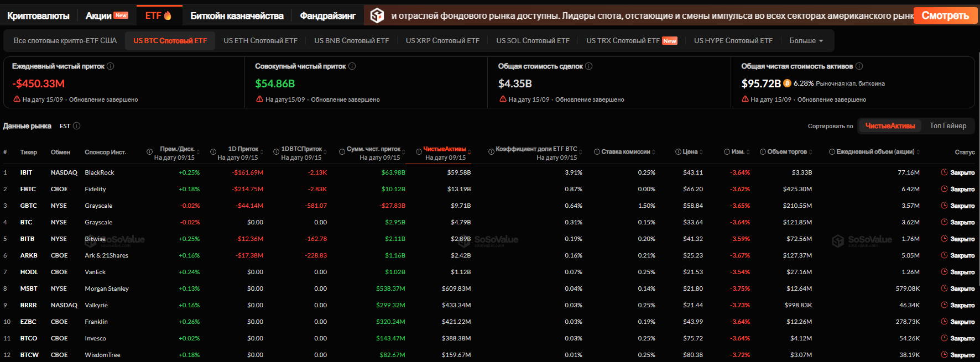Open info icon for Коэффициент доли ETF BTC
This screenshot has height=362, width=980.
(492, 152)
